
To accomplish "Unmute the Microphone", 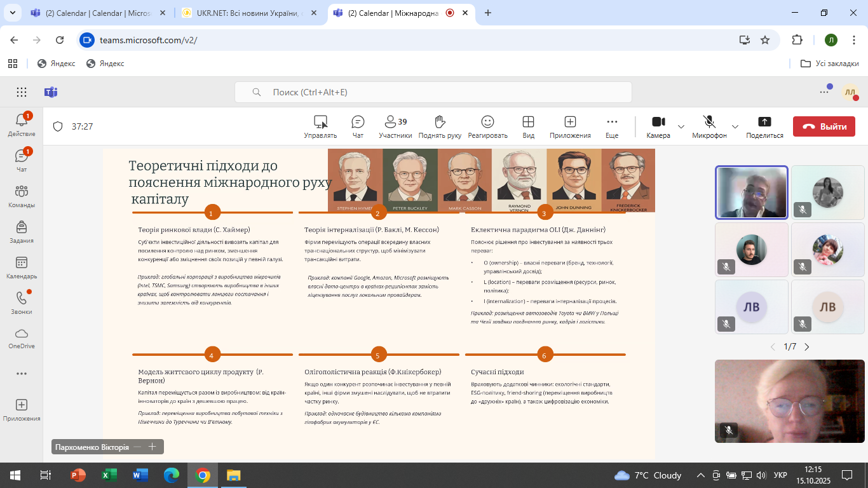I will click(x=709, y=126).
